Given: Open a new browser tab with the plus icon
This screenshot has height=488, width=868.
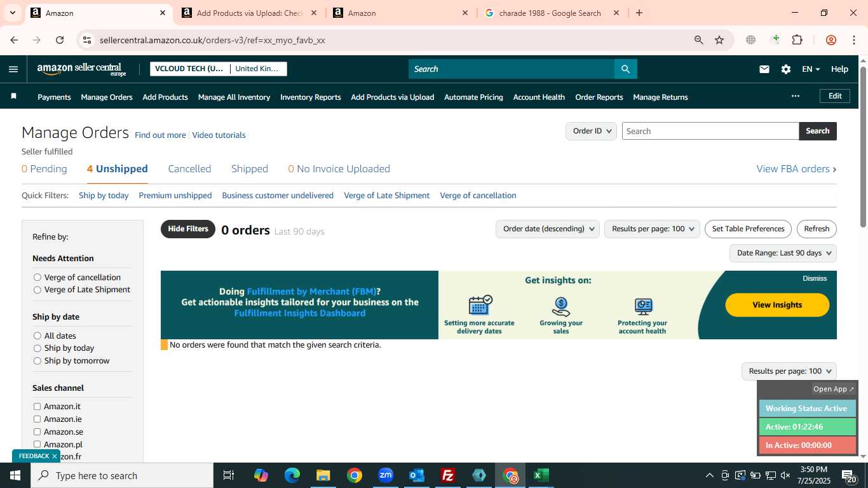Looking at the screenshot, I should click(x=639, y=13).
